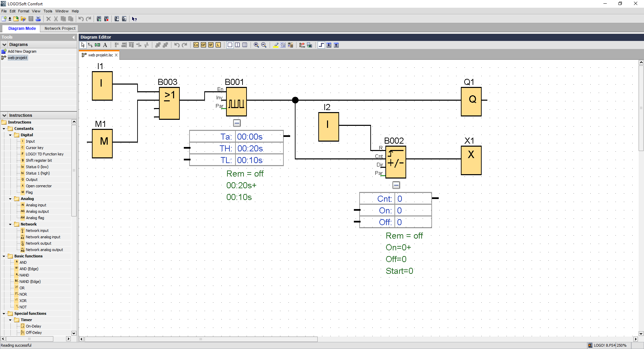644x349 pixels.
Task: Click Add New Diagram
Action: click(x=22, y=51)
